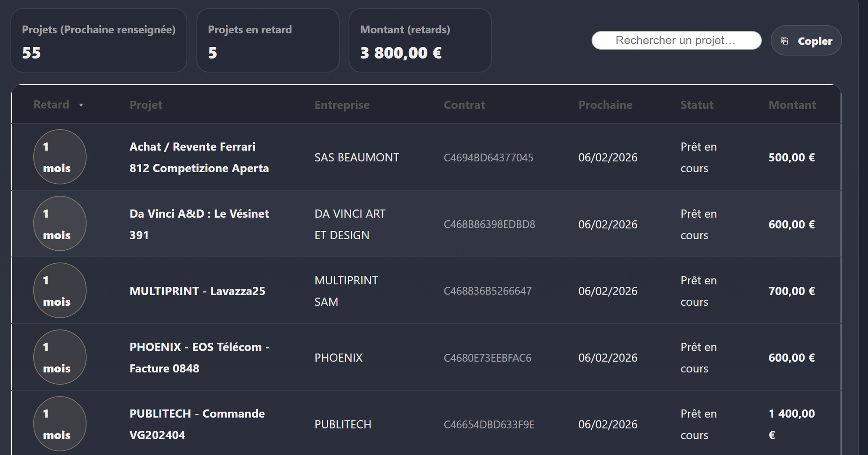Click the 1 mois badge for PUBLITECH row
This screenshot has width=868, height=455.
[60, 424]
